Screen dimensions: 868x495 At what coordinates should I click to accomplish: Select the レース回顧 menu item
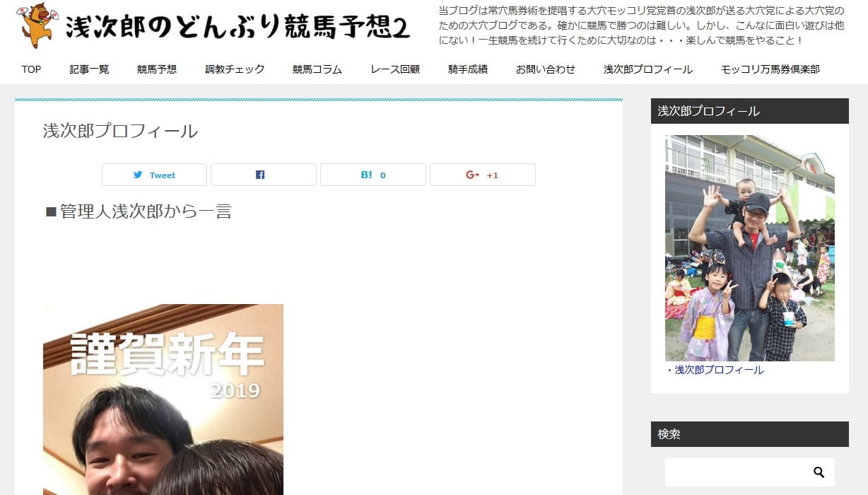(x=395, y=69)
